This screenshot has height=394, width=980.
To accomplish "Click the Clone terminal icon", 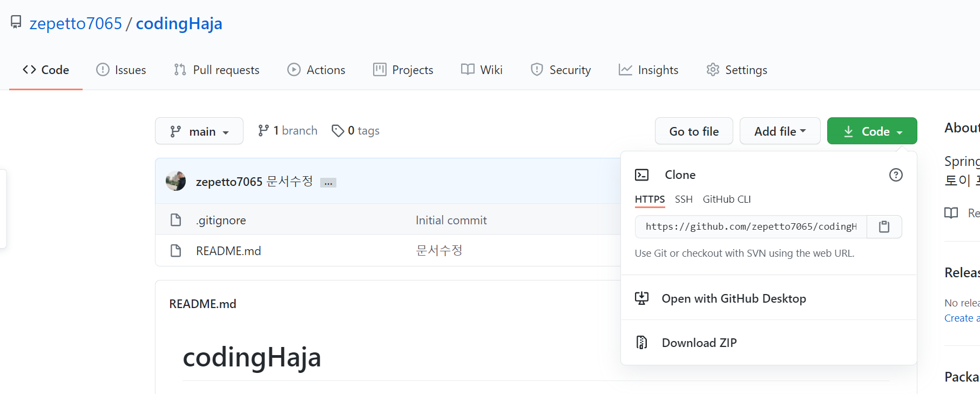I will 641,175.
